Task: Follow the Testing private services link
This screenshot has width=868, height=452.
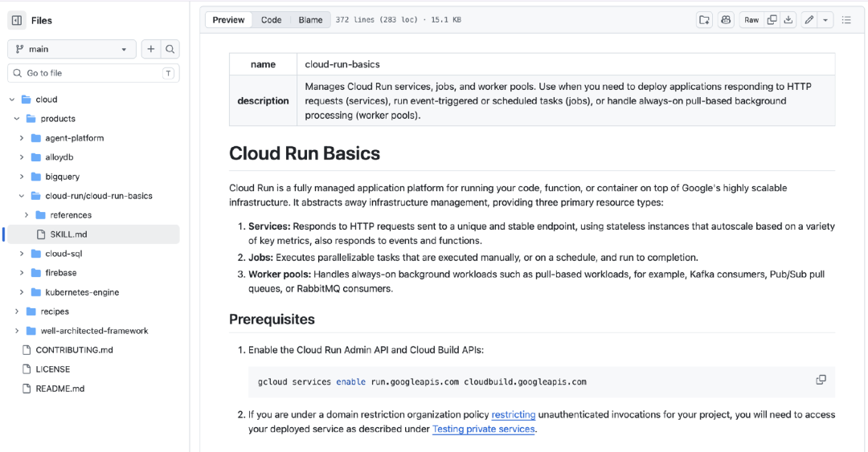Action: click(483, 429)
